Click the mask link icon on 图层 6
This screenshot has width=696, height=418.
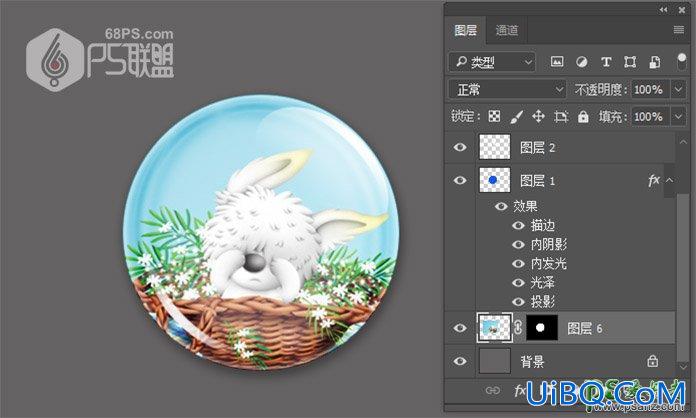(518, 328)
